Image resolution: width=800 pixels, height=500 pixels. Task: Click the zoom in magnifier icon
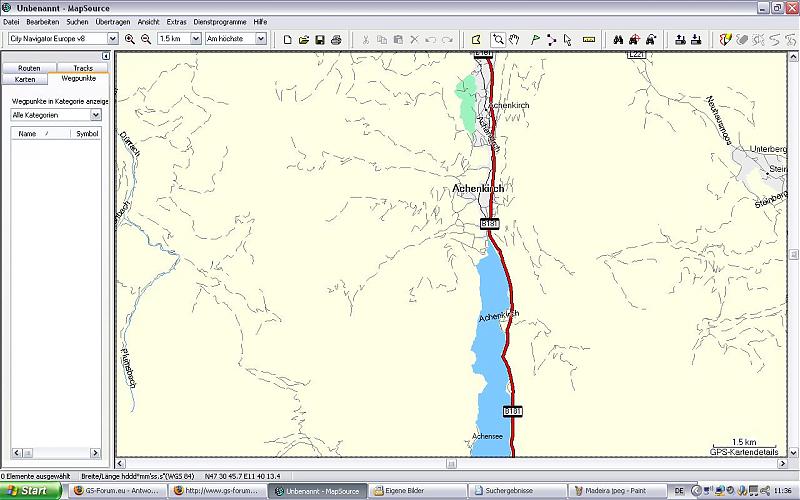tap(130, 39)
